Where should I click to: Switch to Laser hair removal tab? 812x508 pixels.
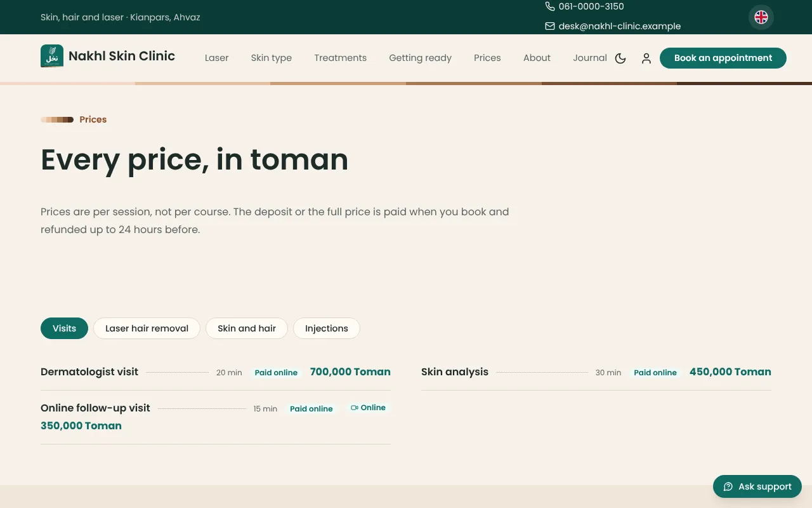pyautogui.click(x=147, y=328)
